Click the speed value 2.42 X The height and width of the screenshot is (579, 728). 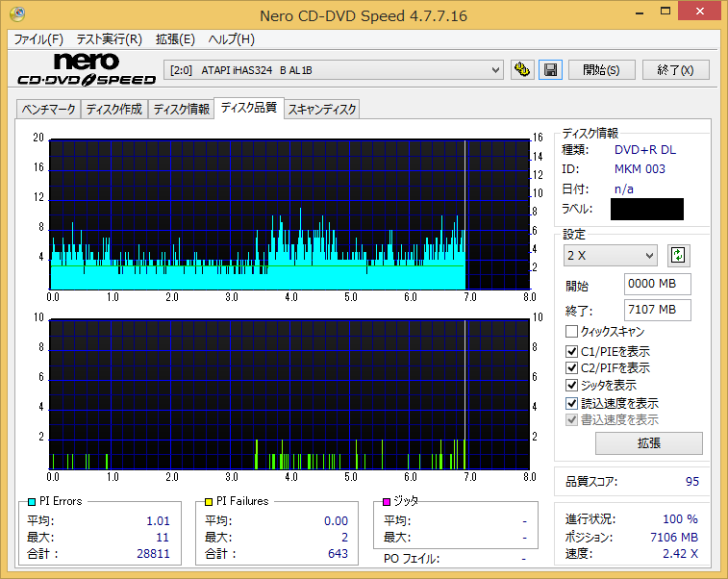point(680,553)
